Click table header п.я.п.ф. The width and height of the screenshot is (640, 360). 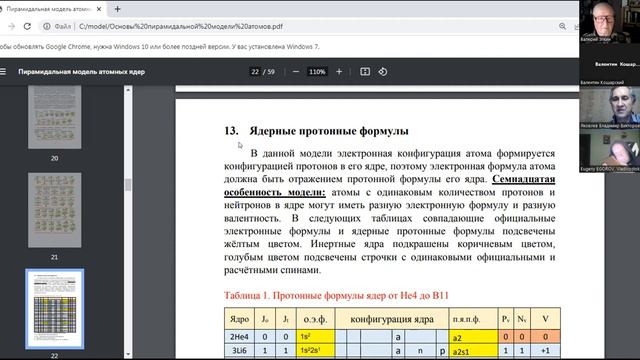[473, 319]
